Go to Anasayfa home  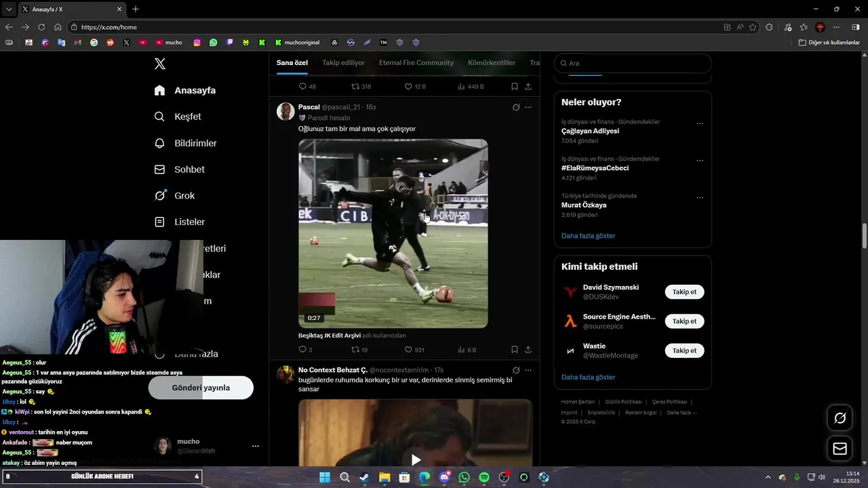[184, 90]
